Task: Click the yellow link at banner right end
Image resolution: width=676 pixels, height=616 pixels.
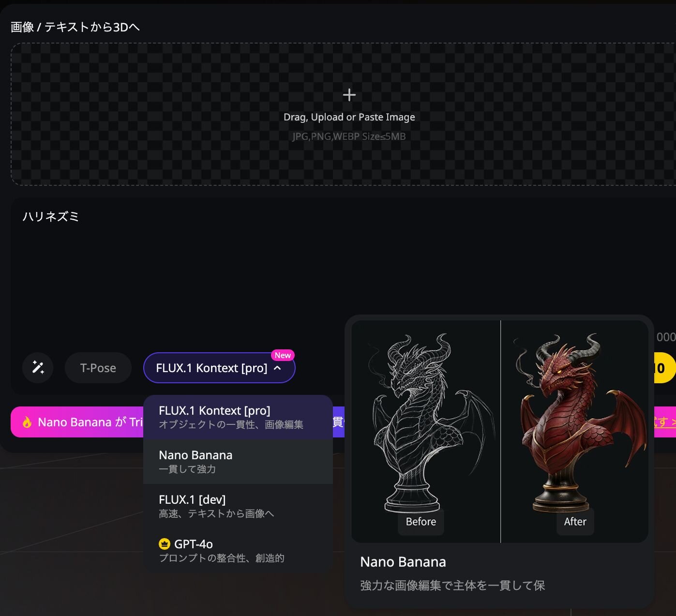Action: coord(664,422)
